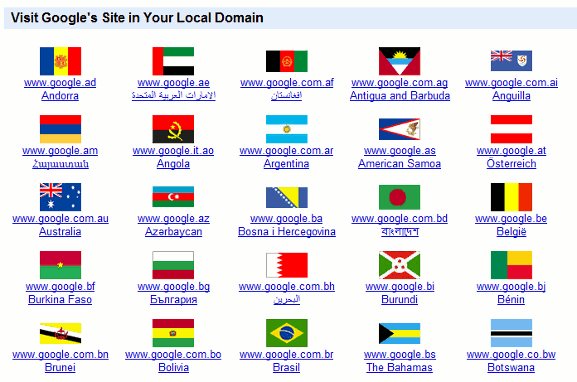This screenshot has height=382, width=577.
Task: Click the Bolivia flag icon
Action: click(173, 333)
